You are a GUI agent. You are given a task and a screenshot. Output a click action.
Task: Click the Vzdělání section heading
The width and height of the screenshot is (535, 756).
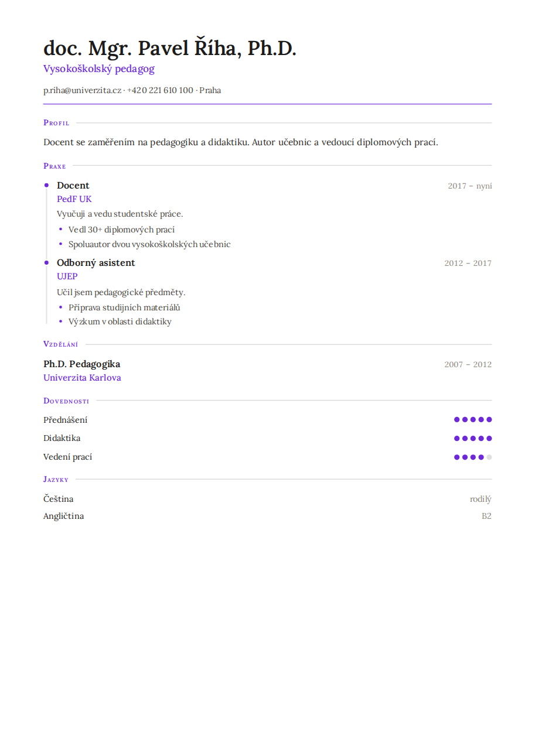60,344
